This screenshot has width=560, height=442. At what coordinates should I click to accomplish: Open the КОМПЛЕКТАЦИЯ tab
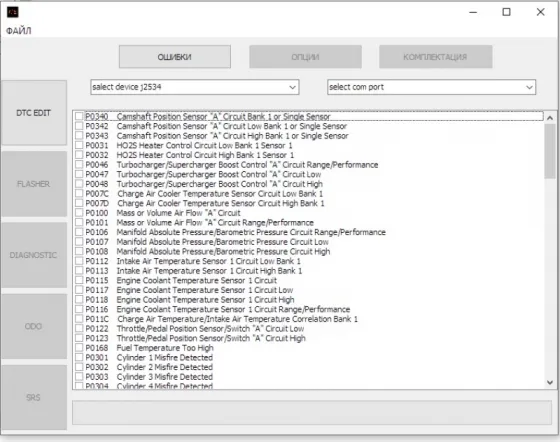coord(435,57)
